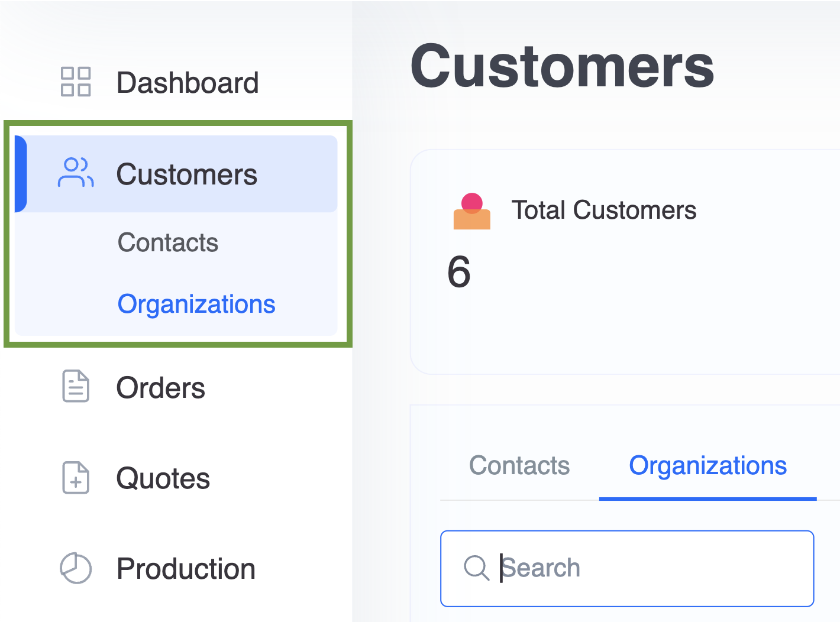Click the Customers page heading

(x=563, y=66)
